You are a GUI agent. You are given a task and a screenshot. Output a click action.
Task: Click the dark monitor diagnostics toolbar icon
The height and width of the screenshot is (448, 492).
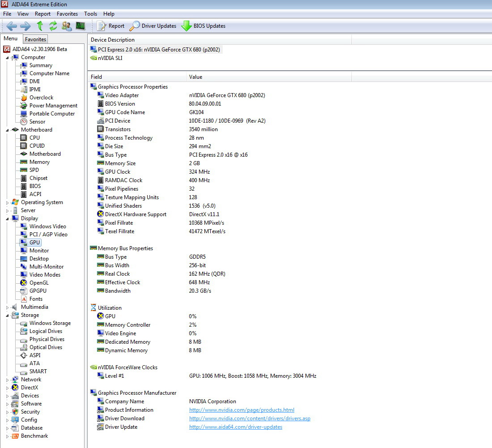click(81, 26)
